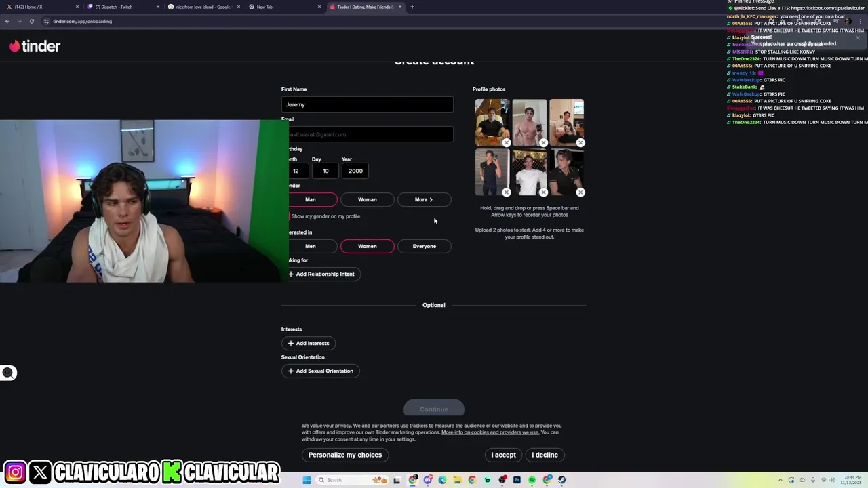Select the photo thumbnail with the dog
This screenshot has width=868, height=488.
click(x=566, y=122)
